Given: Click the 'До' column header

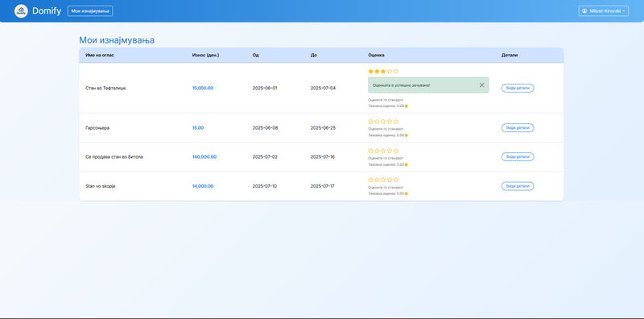Looking at the screenshot, I should pyautogui.click(x=314, y=55).
